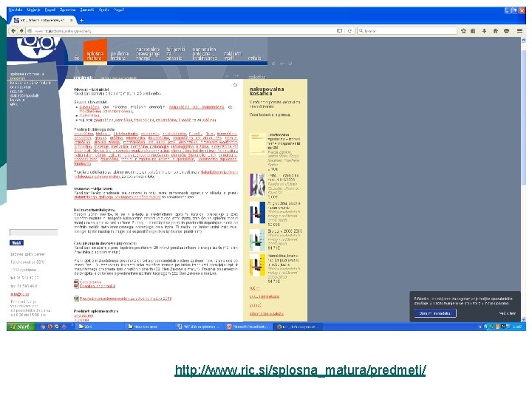This screenshot has width=532, height=399.
Task: Close the current browser tab
Action: point(71,21)
